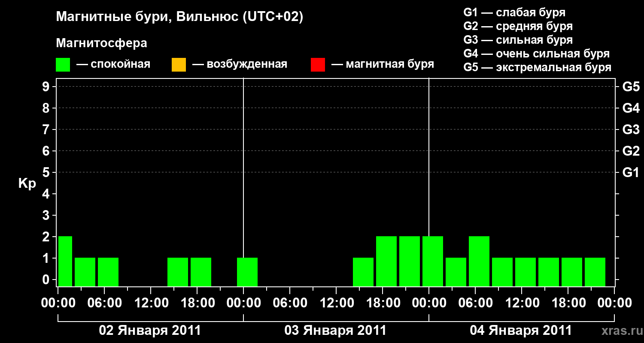Image resolution: width=644 pixels, height=343 pixels.
Task: Click the Kp 1 bar at 06:00 on 02 Января
Action: pos(108,272)
